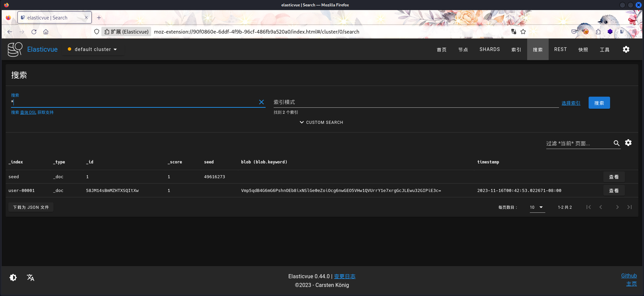Open the language selector icon in footer

(31, 278)
